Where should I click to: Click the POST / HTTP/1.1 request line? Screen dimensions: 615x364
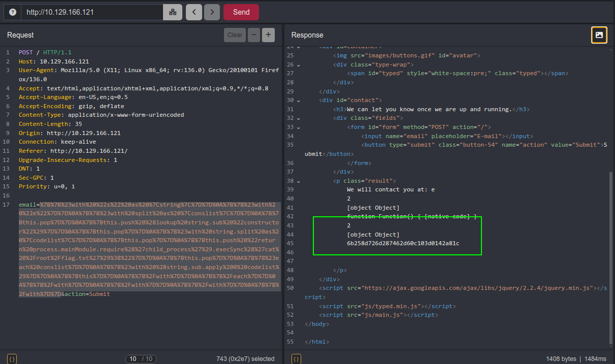[45, 52]
